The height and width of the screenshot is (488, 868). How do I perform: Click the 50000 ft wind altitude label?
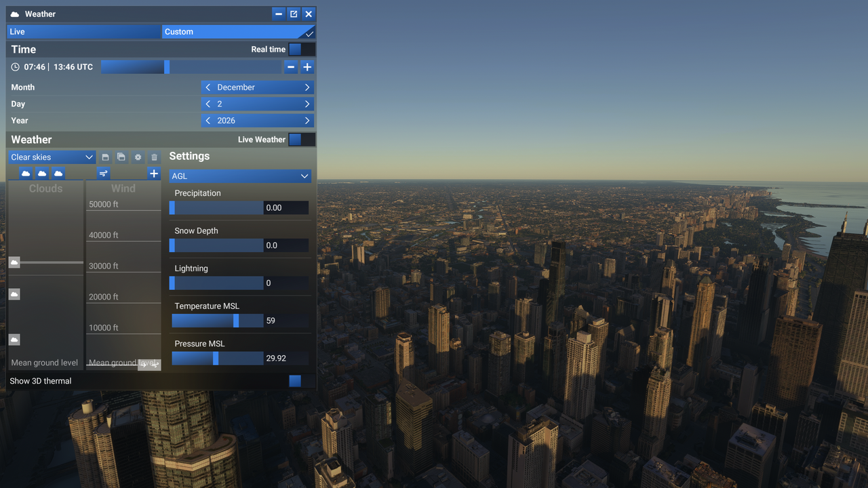pos(104,205)
